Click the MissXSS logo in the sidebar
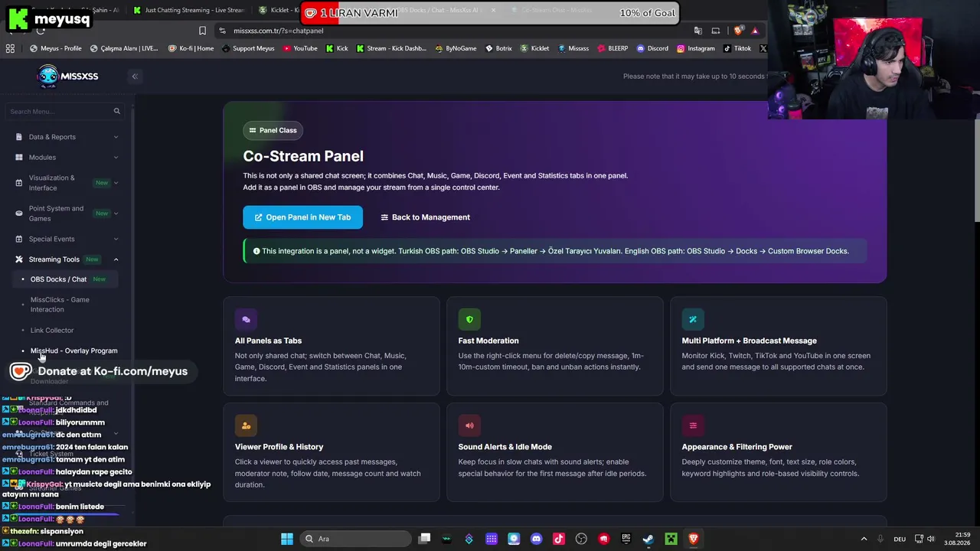980x551 pixels. 67,76
